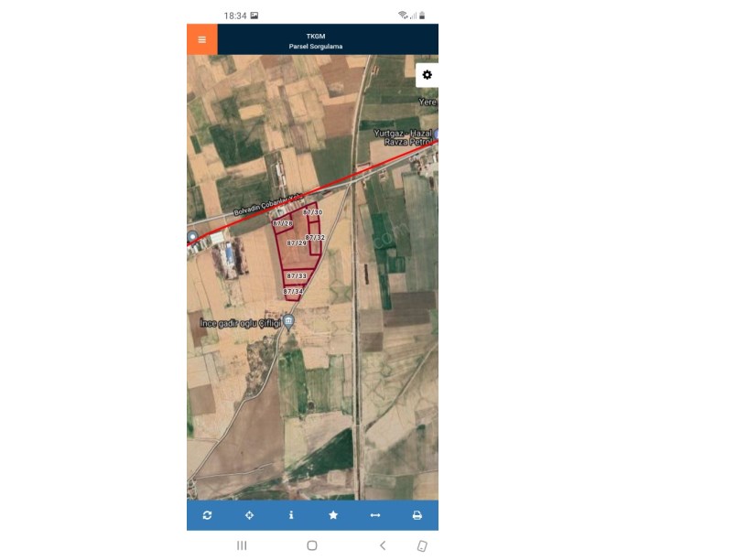Open the orange hamburger menu
Viewport: 747px width, 560px height.
click(x=202, y=39)
